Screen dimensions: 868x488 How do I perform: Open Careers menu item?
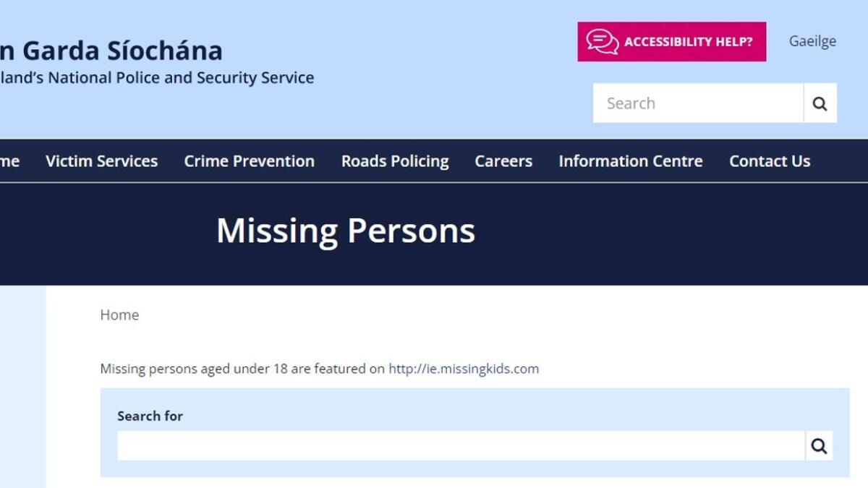tap(503, 161)
